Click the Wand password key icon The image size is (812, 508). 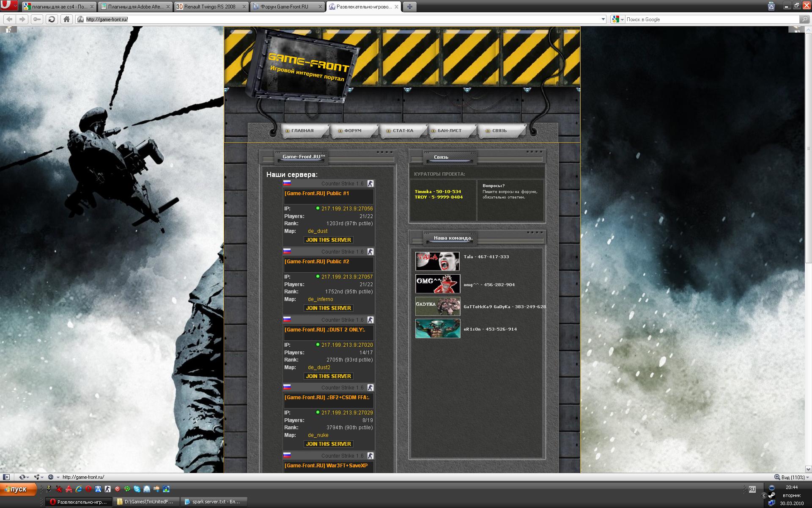click(x=37, y=19)
